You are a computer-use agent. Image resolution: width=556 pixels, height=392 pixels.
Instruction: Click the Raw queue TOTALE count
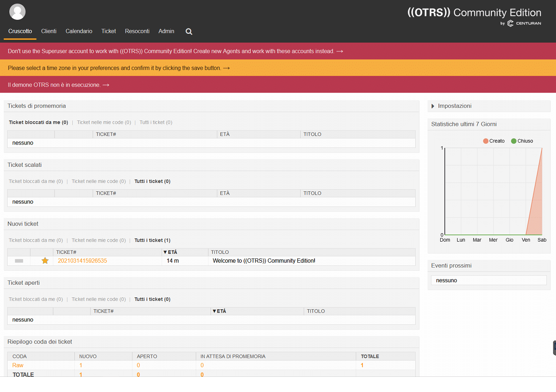[x=362, y=365]
